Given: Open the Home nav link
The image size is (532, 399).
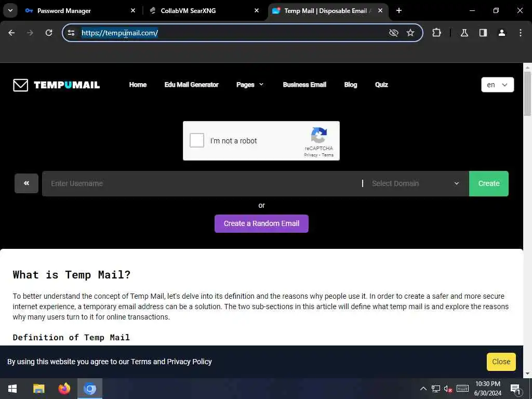Looking at the screenshot, I should [x=138, y=85].
